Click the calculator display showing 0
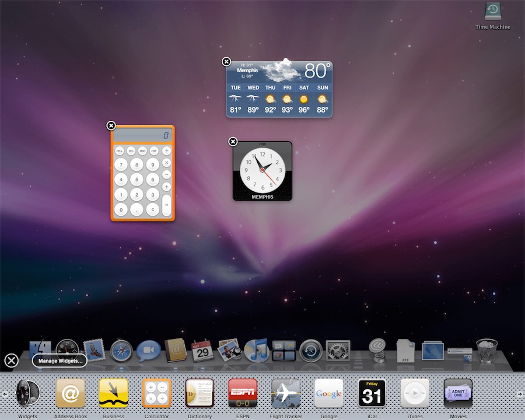 [143, 135]
